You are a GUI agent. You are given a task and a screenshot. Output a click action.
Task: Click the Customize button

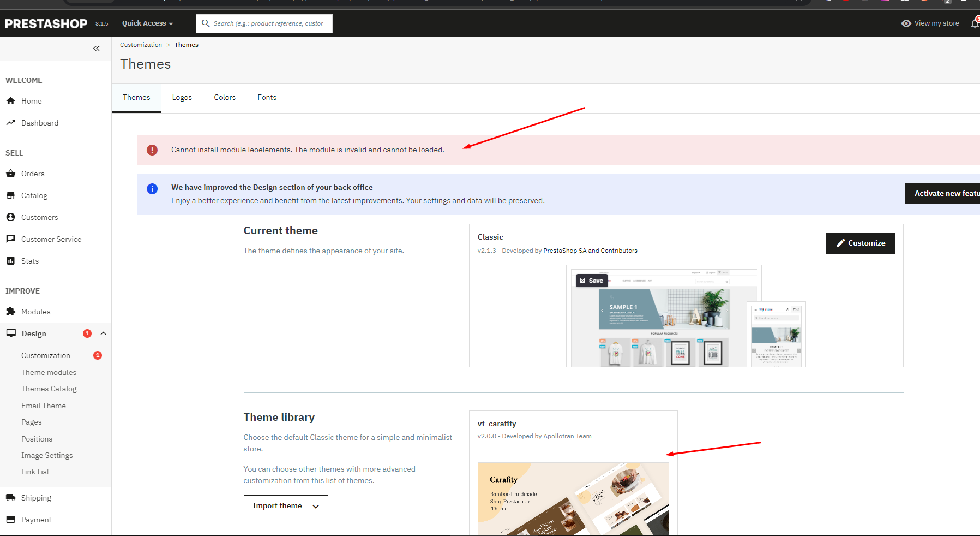[860, 243]
